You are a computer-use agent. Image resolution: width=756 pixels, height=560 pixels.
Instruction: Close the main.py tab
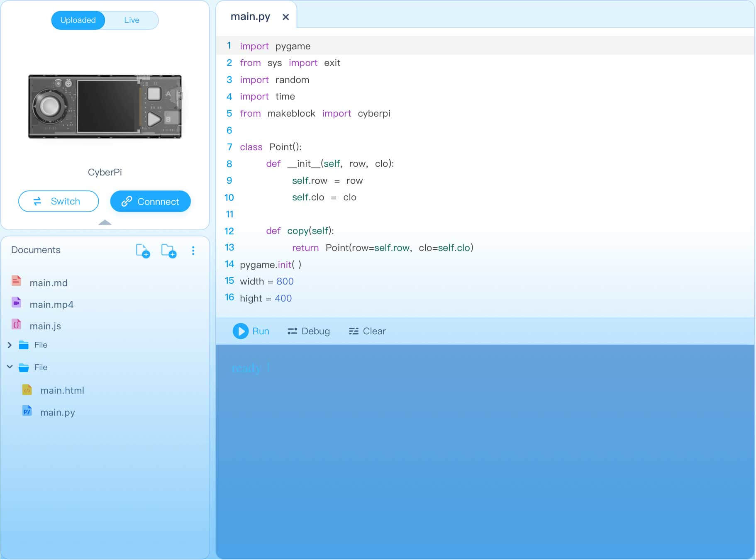285,17
